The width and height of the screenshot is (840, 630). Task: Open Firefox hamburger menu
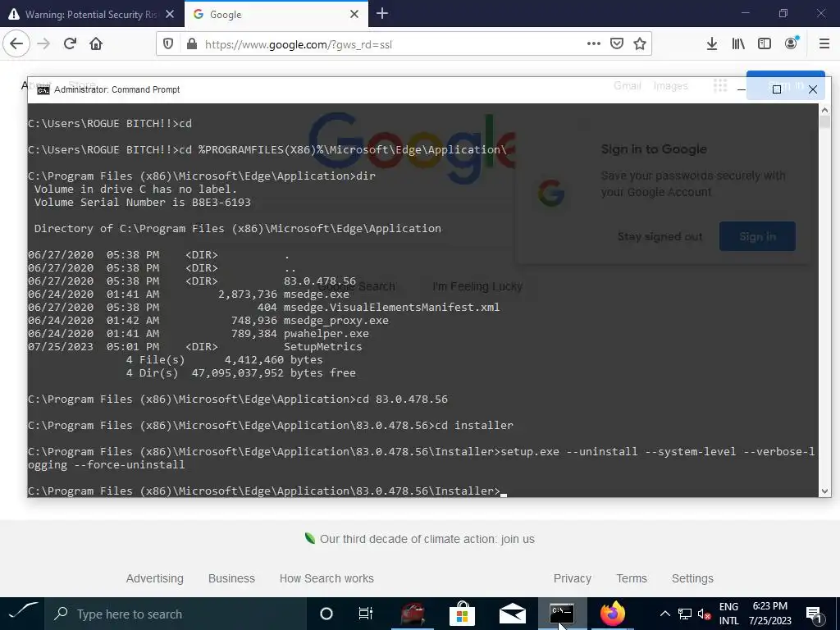pos(824,44)
